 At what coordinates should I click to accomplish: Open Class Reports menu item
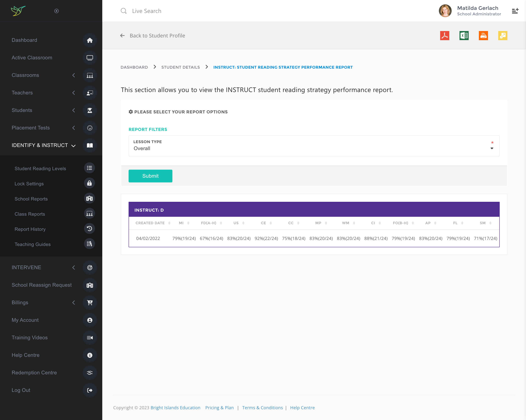click(x=30, y=214)
